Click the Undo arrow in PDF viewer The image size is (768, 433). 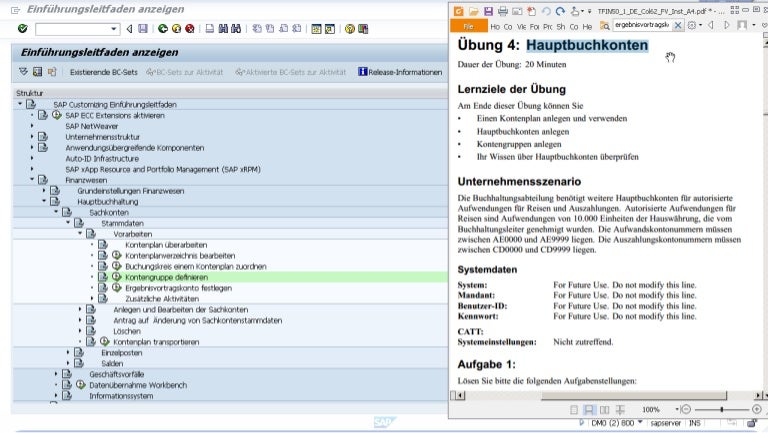tap(546, 10)
